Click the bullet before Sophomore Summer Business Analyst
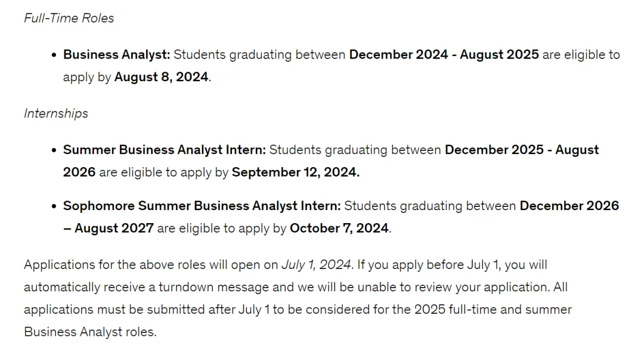 (54, 206)
